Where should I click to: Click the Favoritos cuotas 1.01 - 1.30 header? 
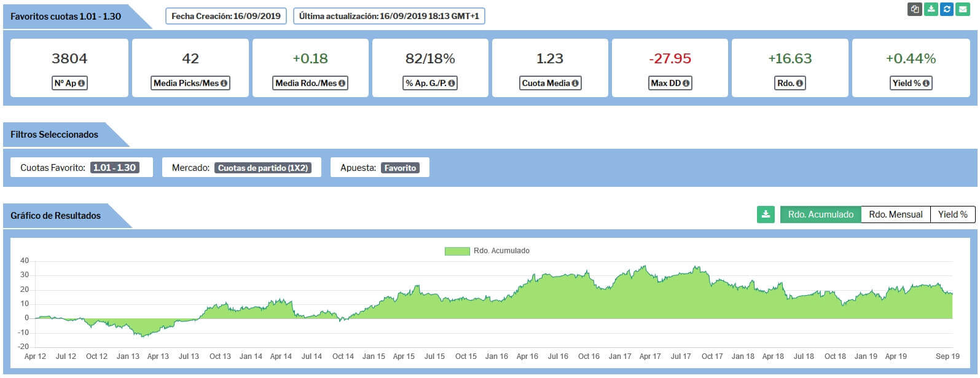click(66, 16)
